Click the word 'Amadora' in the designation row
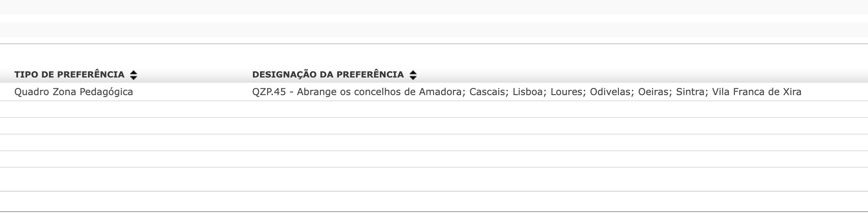Image resolution: width=868 pixels, height=214 pixels. point(440,92)
